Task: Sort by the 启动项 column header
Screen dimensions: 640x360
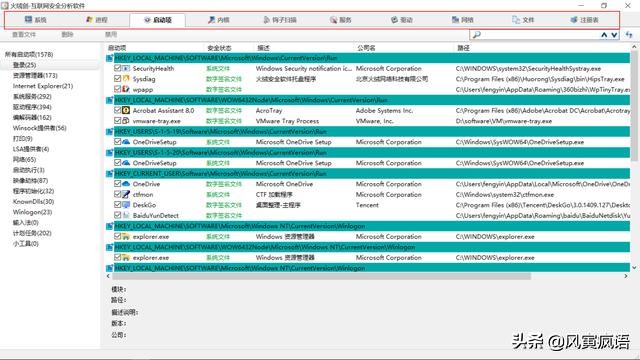Action: 118,48
